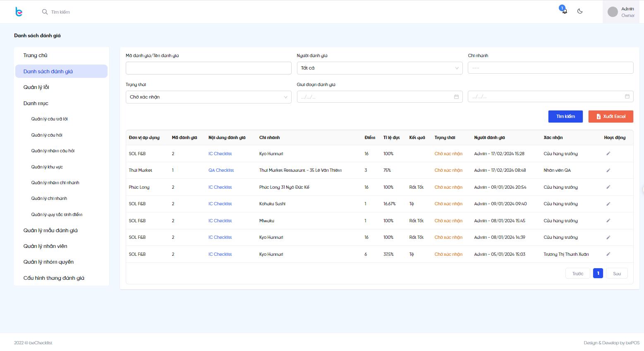Click the start date input field
The height and width of the screenshot is (351, 644).
(380, 97)
